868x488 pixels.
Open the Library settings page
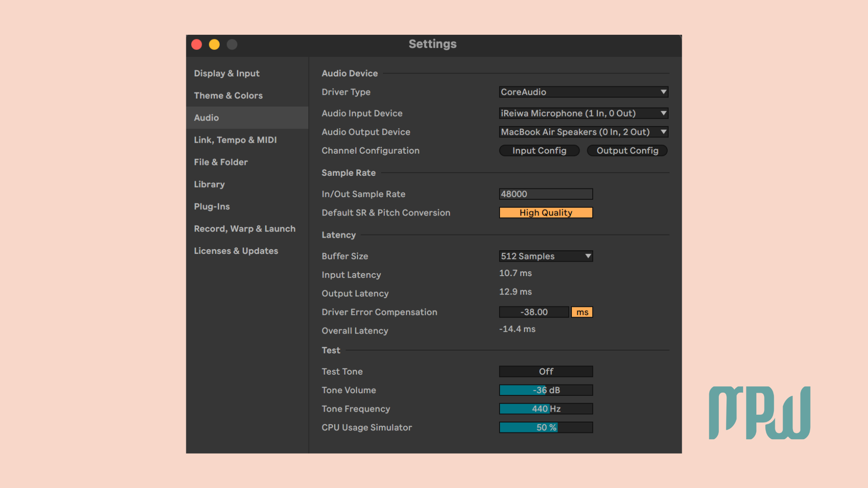pyautogui.click(x=209, y=184)
